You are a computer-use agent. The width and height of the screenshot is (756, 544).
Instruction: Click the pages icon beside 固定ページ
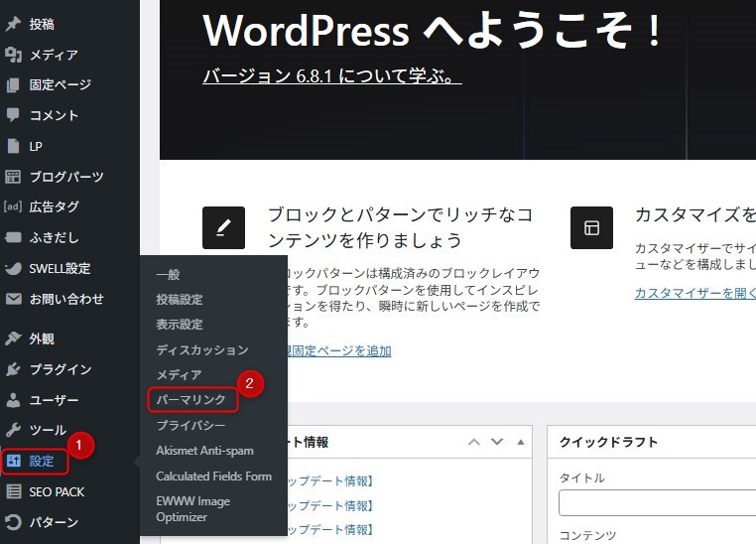pos(13,85)
